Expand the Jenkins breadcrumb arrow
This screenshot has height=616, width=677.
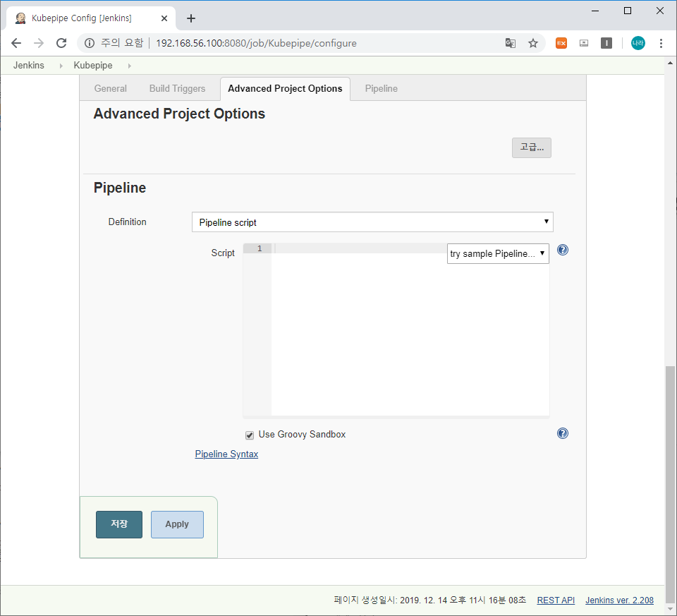pos(61,66)
